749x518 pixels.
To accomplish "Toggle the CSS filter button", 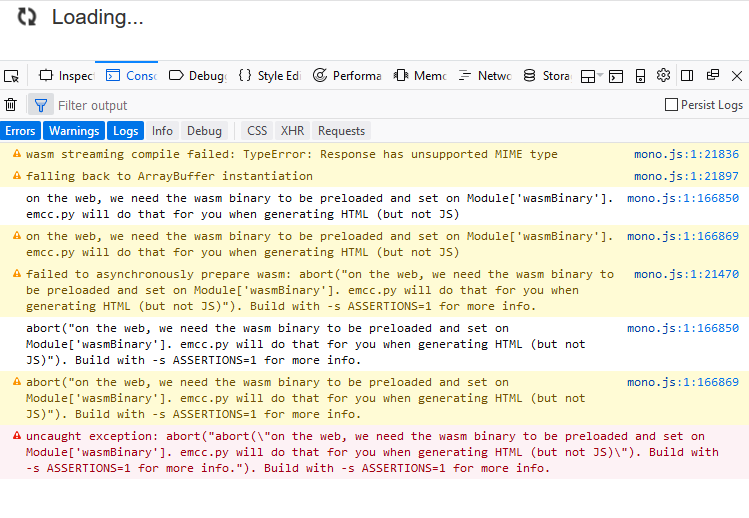I will pyautogui.click(x=257, y=131).
